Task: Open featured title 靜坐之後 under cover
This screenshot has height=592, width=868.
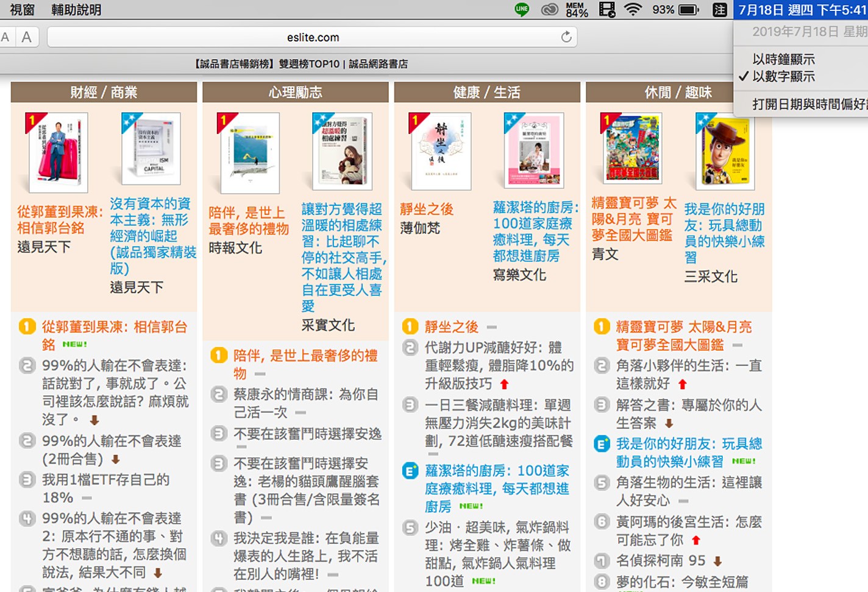Action: pos(426,210)
